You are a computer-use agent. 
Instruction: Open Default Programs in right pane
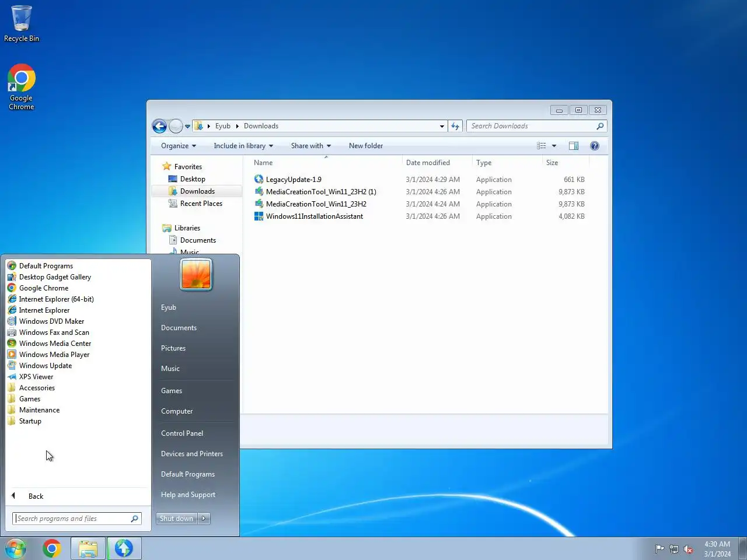point(188,474)
